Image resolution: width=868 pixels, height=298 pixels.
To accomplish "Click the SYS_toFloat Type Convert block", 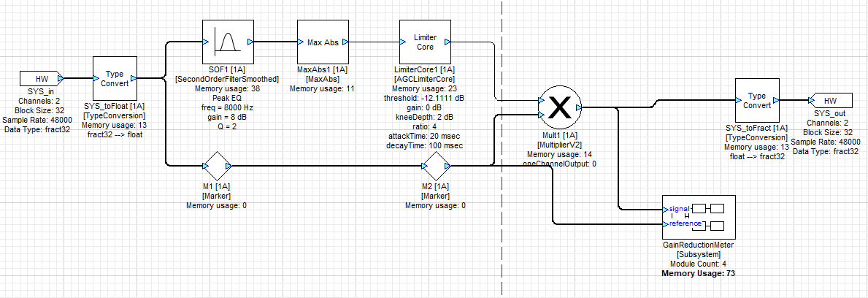I will pyautogui.click(x=115, y=79).
